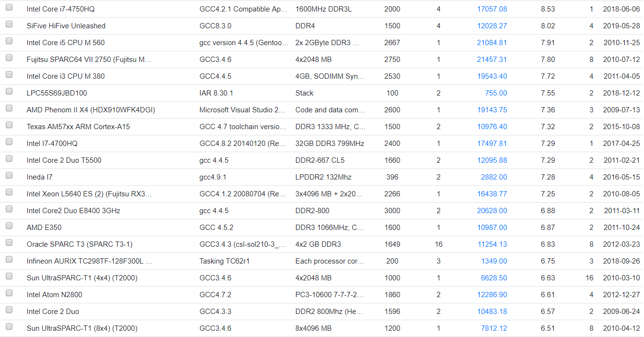Open the 12286.90 result link
Screen dimensions: 644x337
pyautogui.click(x=492, y=295)
